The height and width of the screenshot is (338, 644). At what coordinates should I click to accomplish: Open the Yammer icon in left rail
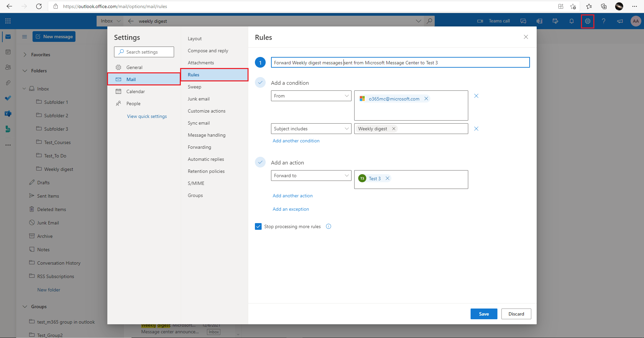[8, 114]
